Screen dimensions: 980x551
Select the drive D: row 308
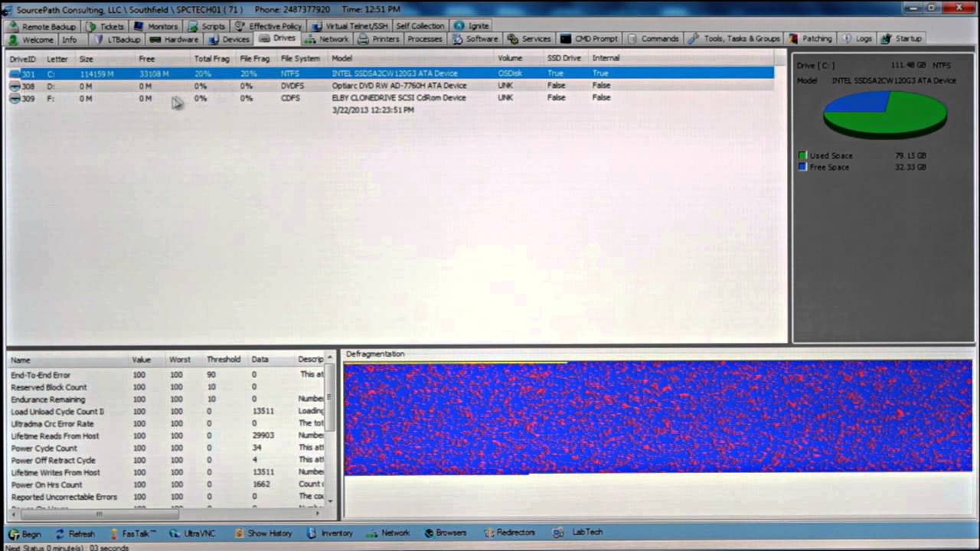coord(390,86)
